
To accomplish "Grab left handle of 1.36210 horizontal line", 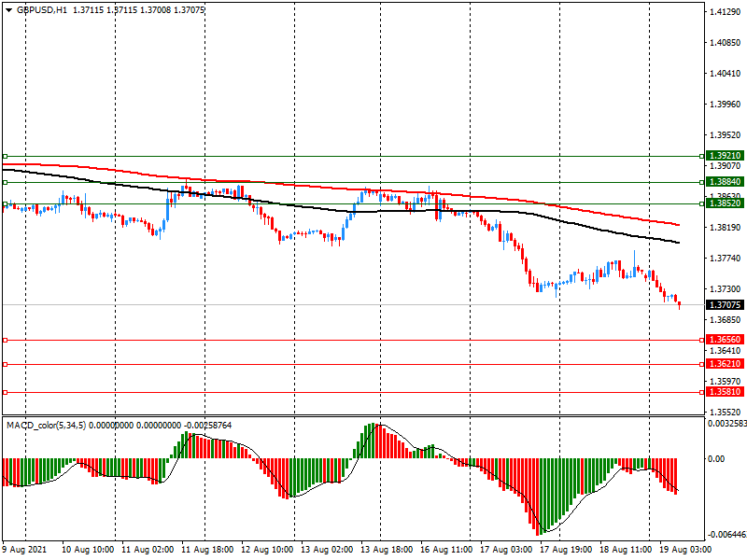I will point(6,364).
